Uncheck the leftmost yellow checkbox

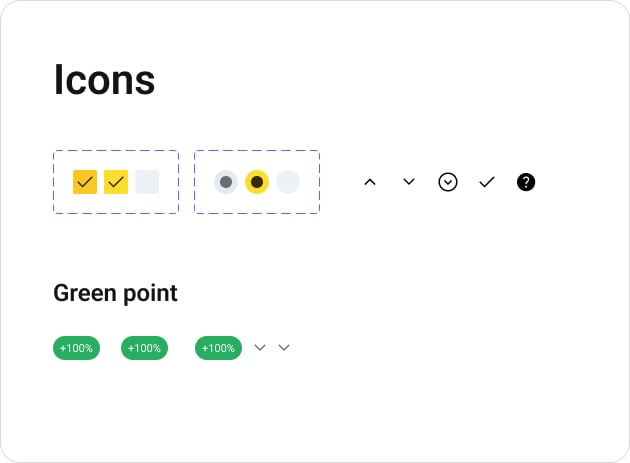(x=85, y=182)
